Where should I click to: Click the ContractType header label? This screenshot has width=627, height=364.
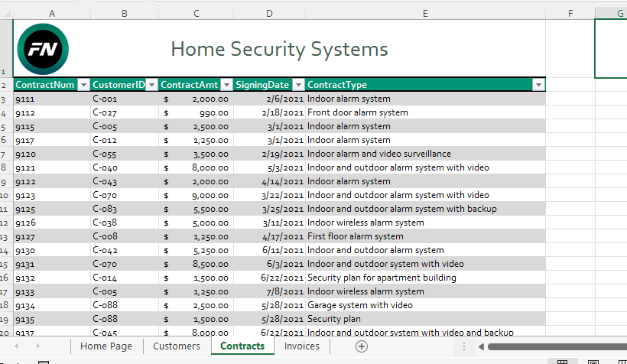pos(336,85)
